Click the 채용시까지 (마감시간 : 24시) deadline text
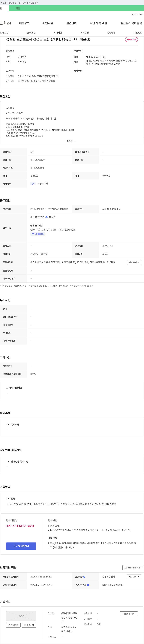Viewport: 144px width, 644px height. pos(20,526)
